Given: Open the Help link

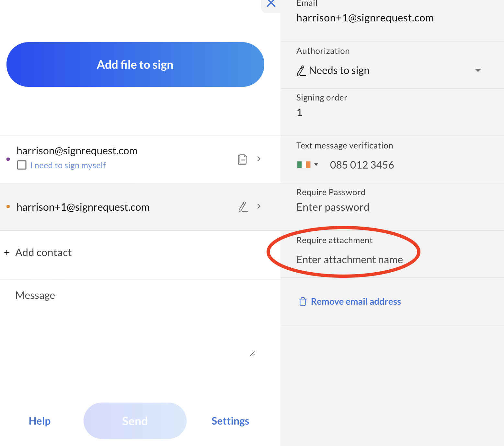Looking at the screenshot, I should [40, 421].
